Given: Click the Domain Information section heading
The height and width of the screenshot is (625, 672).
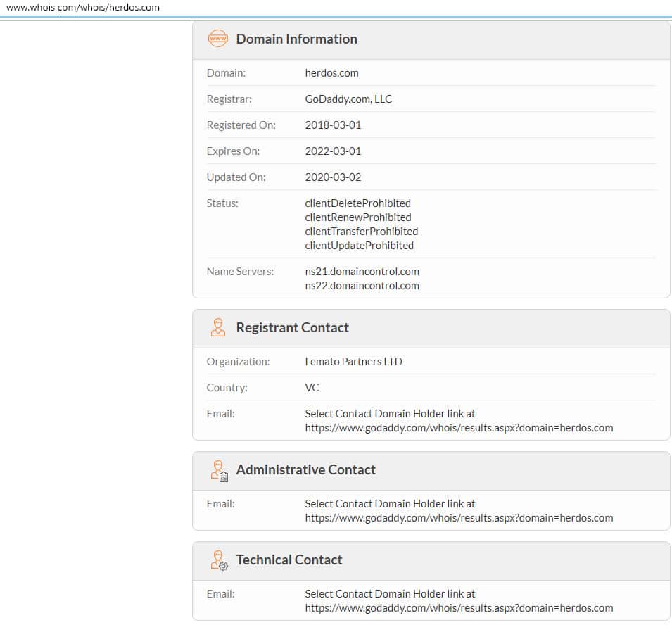Looking at the screenshot, I should tap(296, 39).
